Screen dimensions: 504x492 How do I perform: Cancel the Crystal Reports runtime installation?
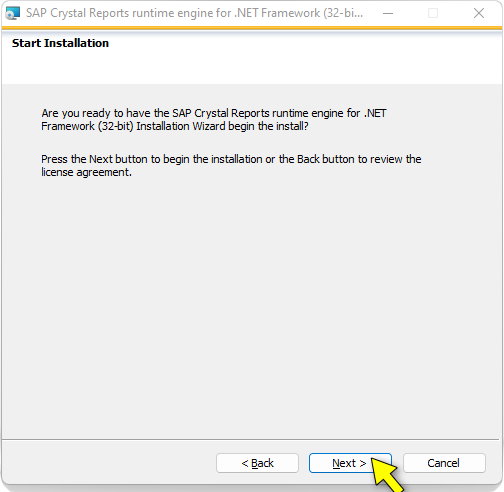(x=444, y=463)
